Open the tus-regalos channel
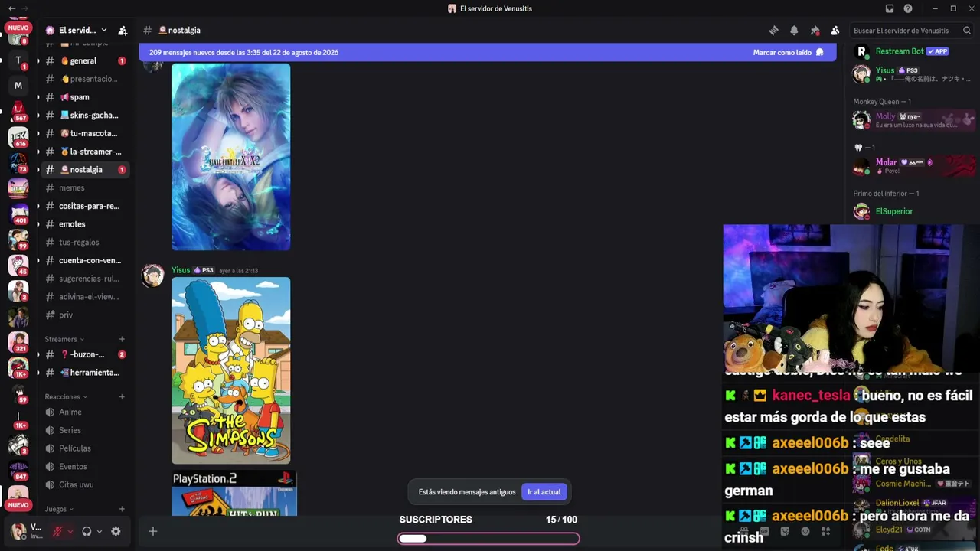 coord(85,243)
